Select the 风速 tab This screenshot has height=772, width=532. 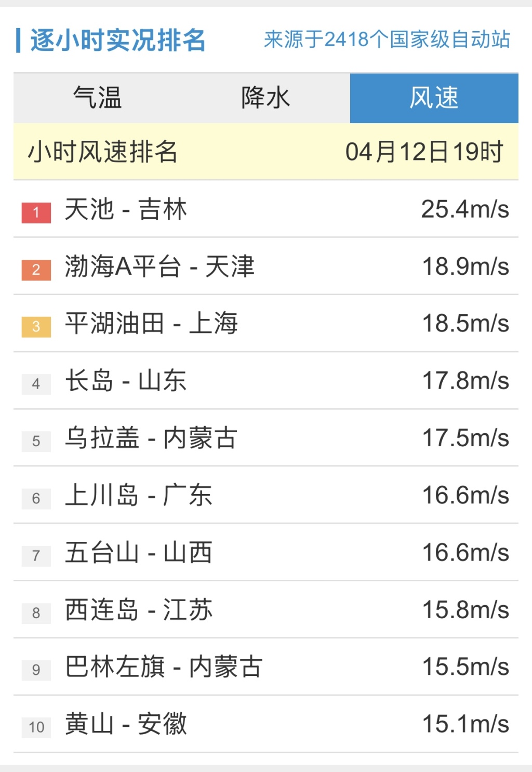click(x=434, y=98)
